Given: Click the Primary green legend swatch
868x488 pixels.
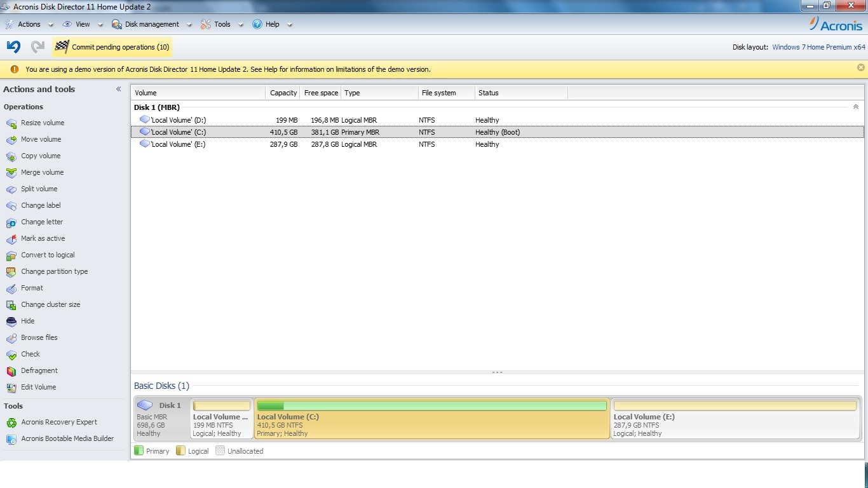Looking at the screenshot, I should 139,451.
